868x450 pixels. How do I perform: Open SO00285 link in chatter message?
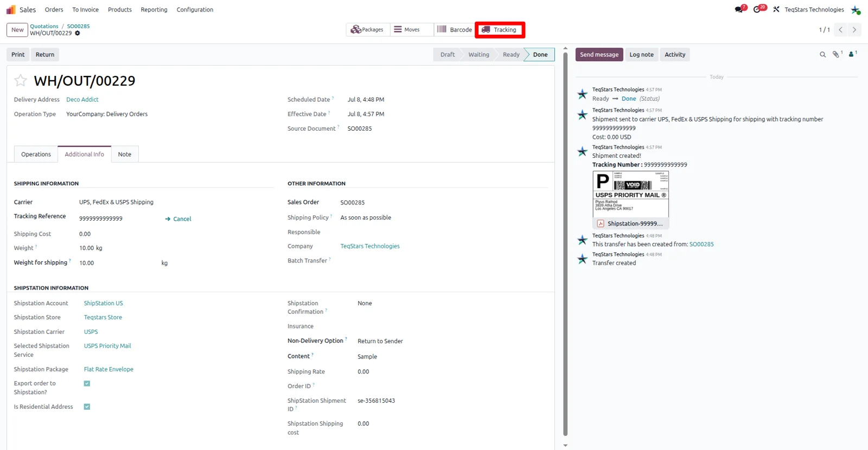[x=701, y=245]
